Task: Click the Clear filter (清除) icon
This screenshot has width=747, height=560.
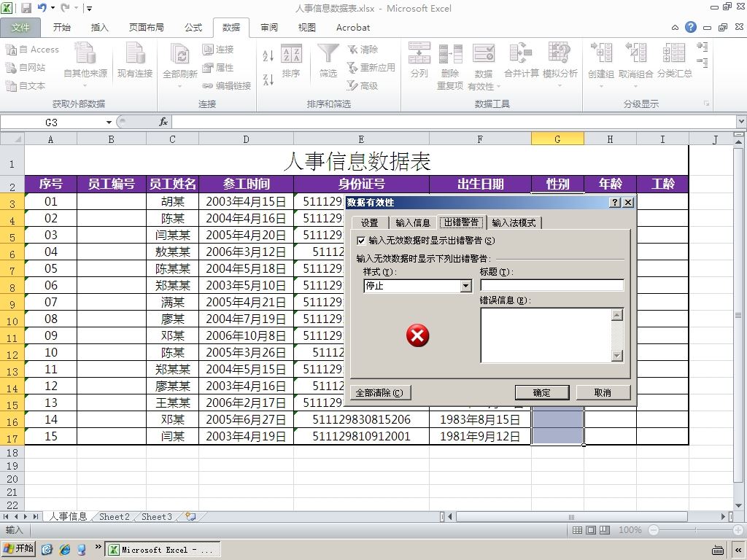Action: [x=352, y=50]
